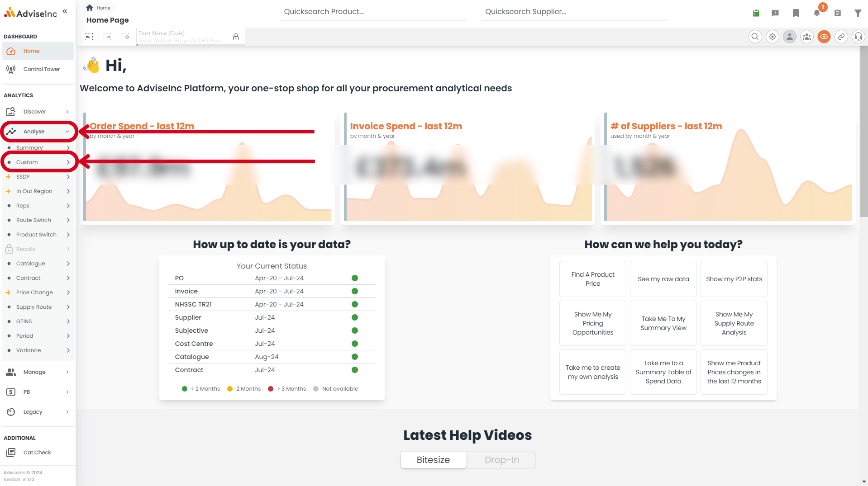Collapse the sidebar with double chevron

click(65, 11)
